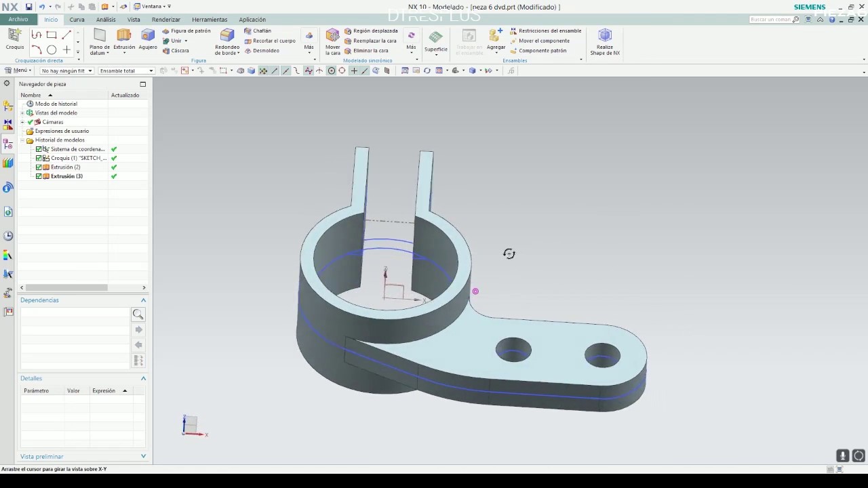Open the history clock sidebar tab

(x=8, y=236)
